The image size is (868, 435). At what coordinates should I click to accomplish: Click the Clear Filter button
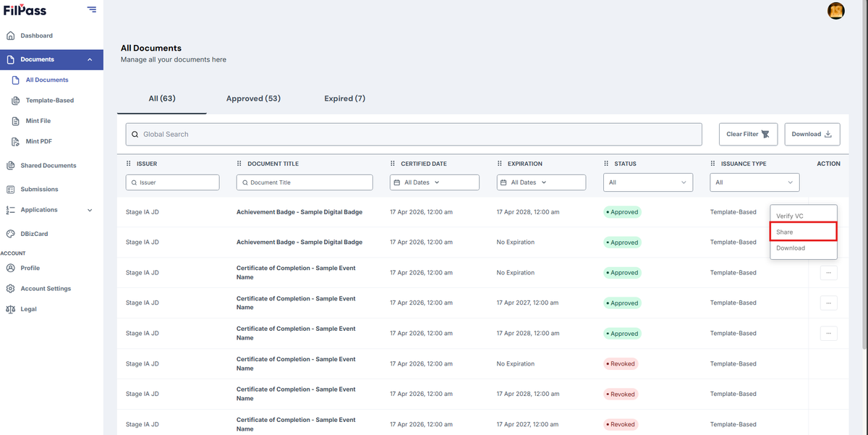[x=748, y=134]
